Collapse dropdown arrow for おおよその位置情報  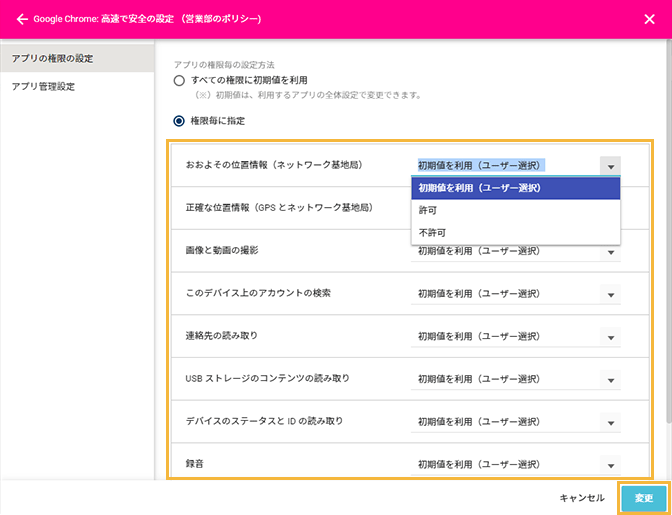pyautogui.click(x=610, y=166)
